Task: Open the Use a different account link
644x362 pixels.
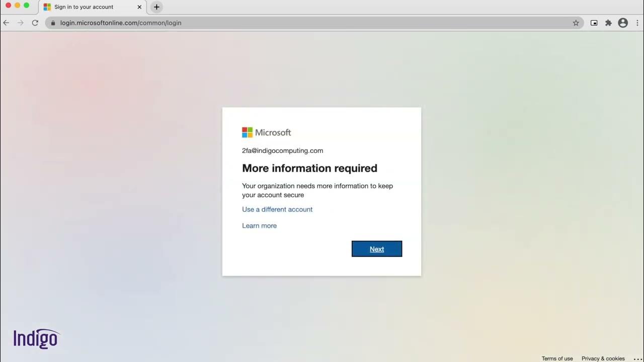Action: pyautogui.click(x=277, y=209)
